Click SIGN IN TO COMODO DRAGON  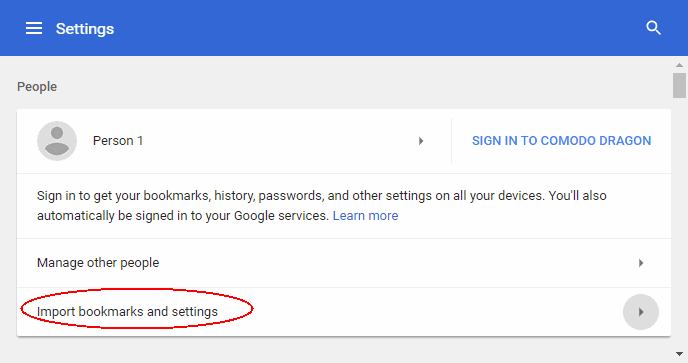[x=561, y=140]
